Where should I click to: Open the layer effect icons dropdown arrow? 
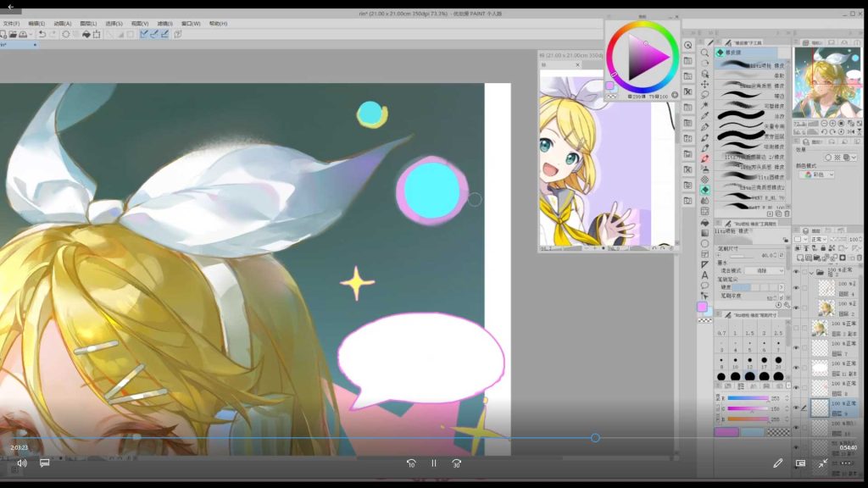[x=854, y=158]
